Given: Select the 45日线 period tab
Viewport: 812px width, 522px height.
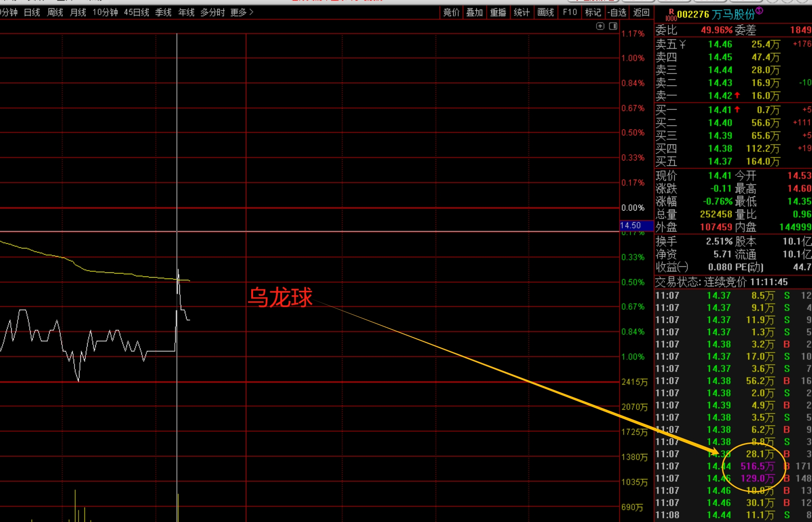Looking at the screenshot, I should point(136,13).
